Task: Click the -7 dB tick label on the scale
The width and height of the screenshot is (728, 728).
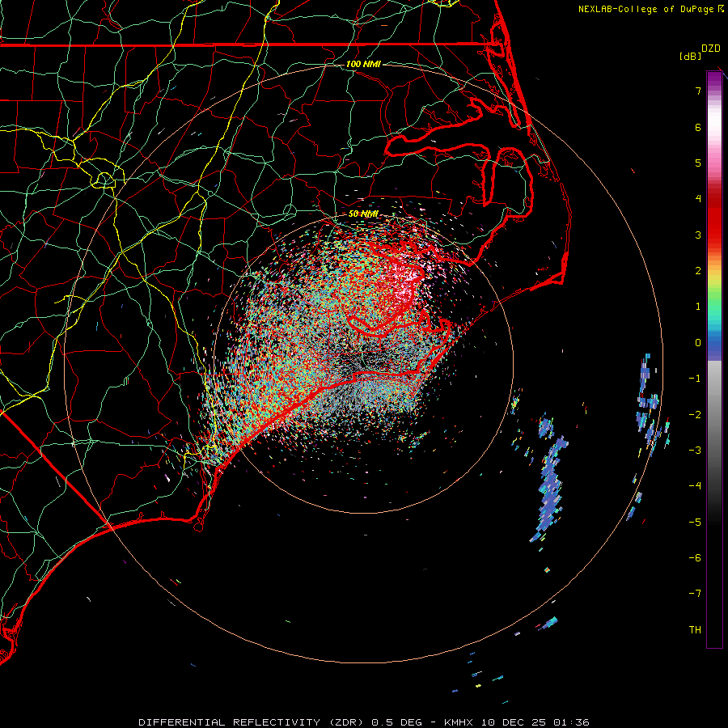Action: (x=695, y=594)
